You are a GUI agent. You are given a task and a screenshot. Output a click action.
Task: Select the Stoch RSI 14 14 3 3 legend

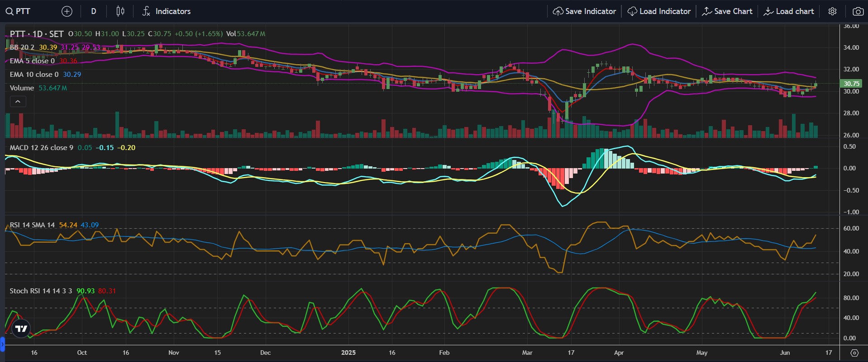pos(41,291)
